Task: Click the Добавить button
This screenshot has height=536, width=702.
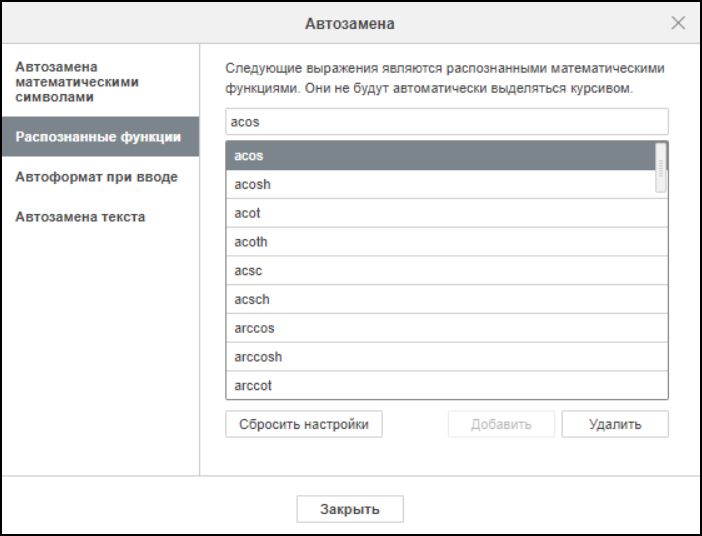Action: [501, 424]
